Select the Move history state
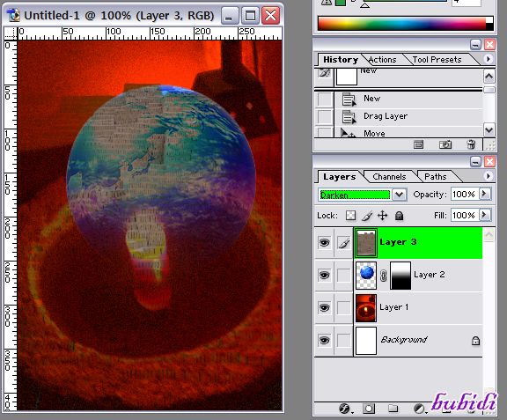The height and width of the screenshot is (420, 507). pos(408,132)
